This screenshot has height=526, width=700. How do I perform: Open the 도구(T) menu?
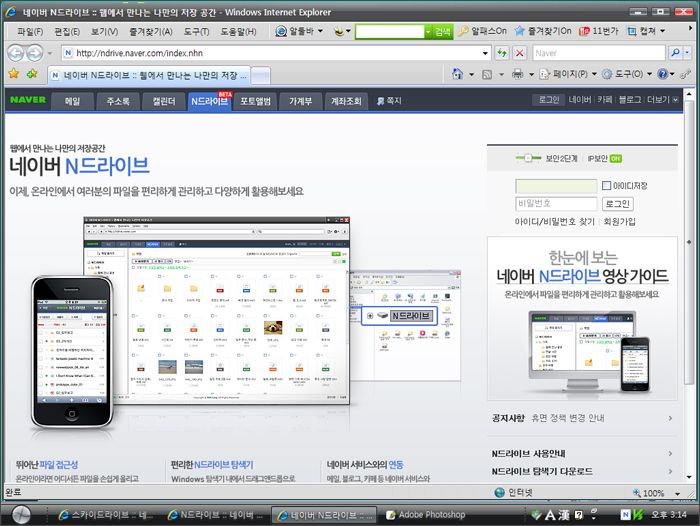[x=196, y=32]
